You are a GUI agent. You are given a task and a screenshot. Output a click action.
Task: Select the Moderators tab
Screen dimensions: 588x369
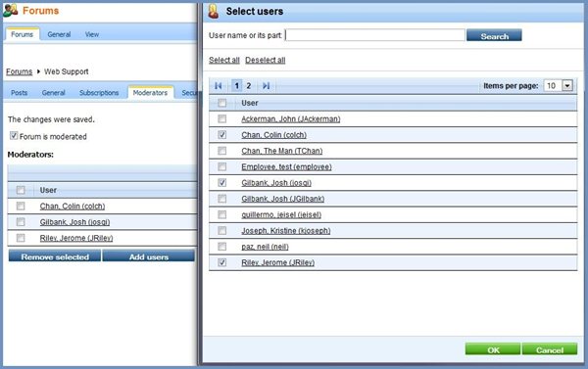[150, 93]
